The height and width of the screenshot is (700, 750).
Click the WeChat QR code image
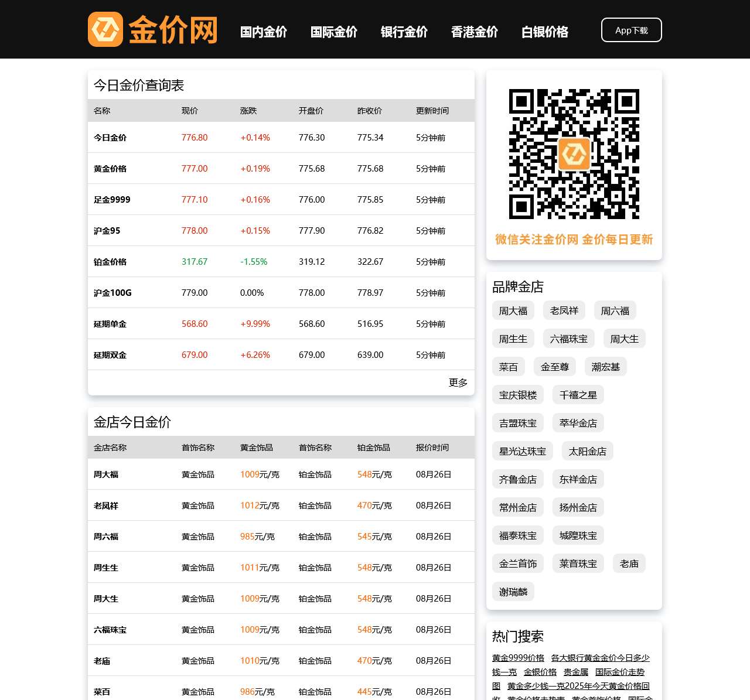point(574,154)
